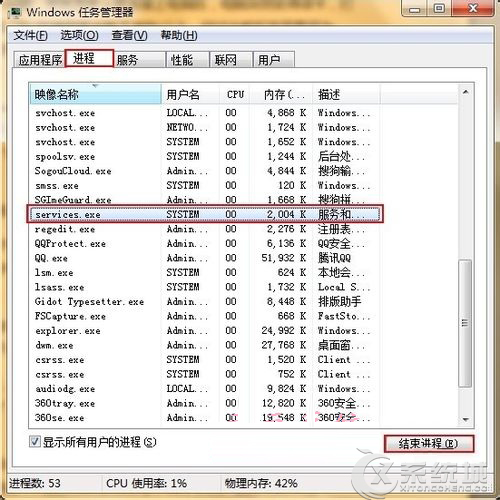The height and width of the screenshot is (500, 500).
Task: Select the SogouCloud.exe process
Action: (x=205, y=171)
